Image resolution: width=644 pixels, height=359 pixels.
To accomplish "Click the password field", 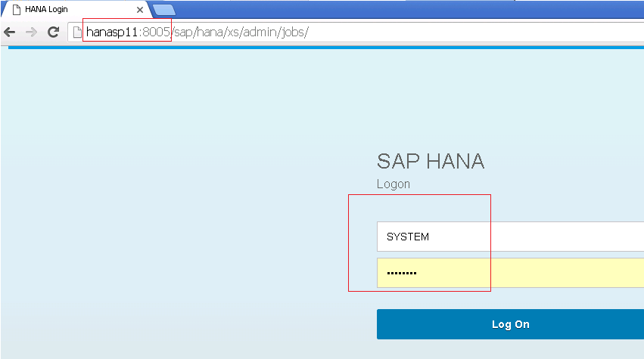I will pyautogui.click(x=510, y=273).
